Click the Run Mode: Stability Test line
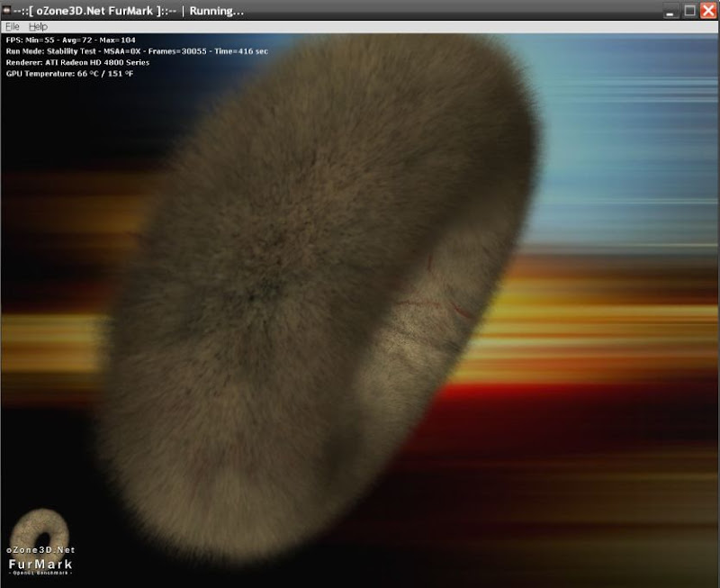 (137, 51)
